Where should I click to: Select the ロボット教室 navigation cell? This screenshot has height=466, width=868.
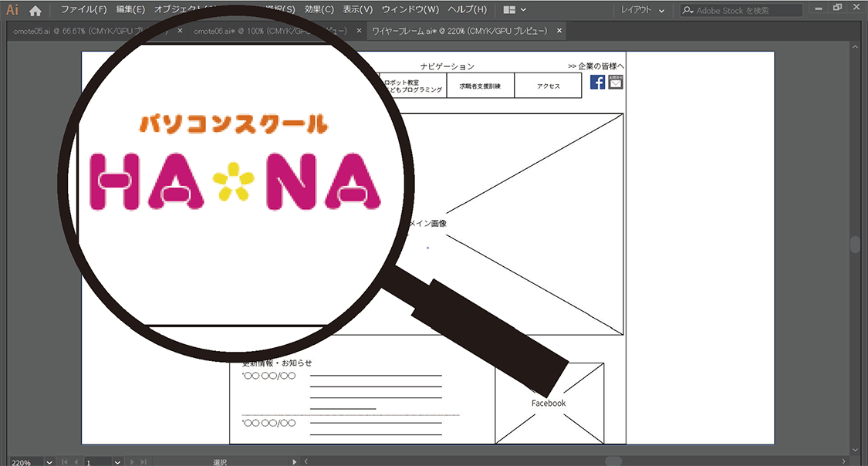point(413,86)
